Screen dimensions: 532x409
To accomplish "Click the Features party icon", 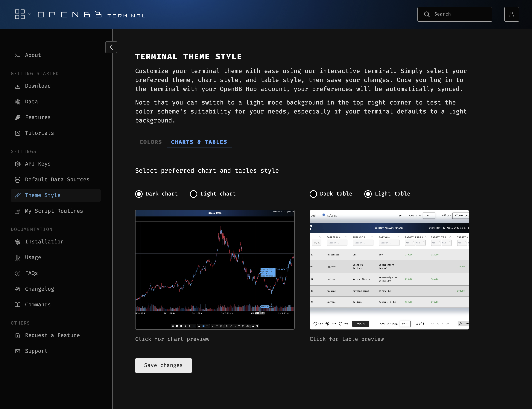I will point(18,118).
